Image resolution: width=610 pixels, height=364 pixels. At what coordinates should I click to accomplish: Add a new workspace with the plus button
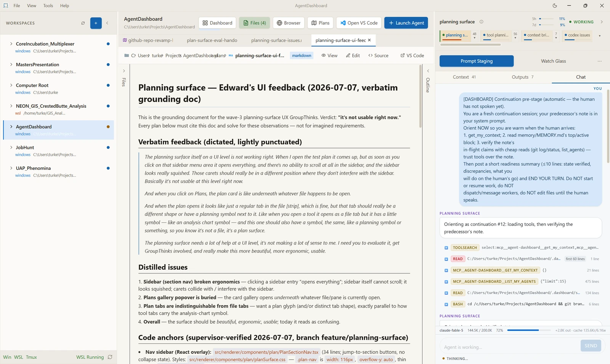96,23
